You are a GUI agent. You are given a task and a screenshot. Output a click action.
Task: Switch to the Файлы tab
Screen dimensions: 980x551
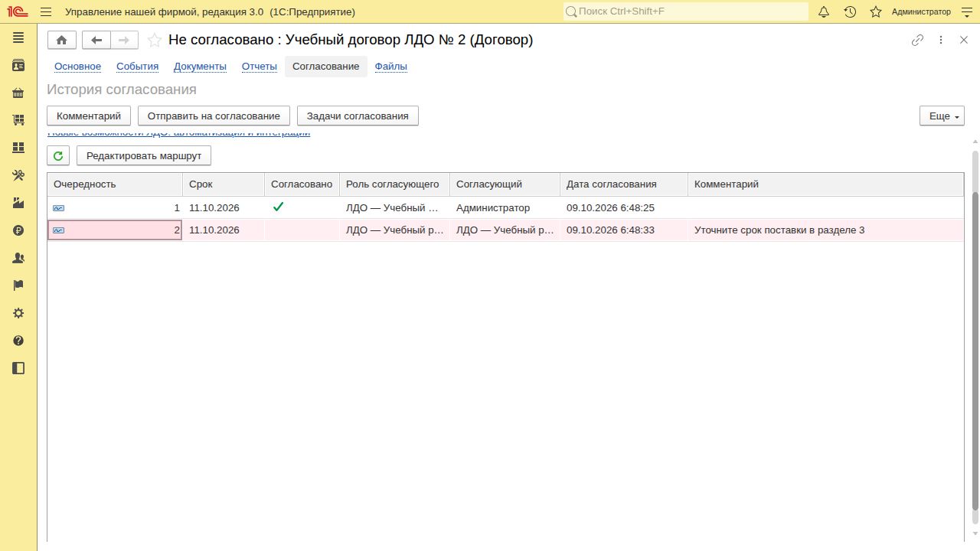coord(390,67)
